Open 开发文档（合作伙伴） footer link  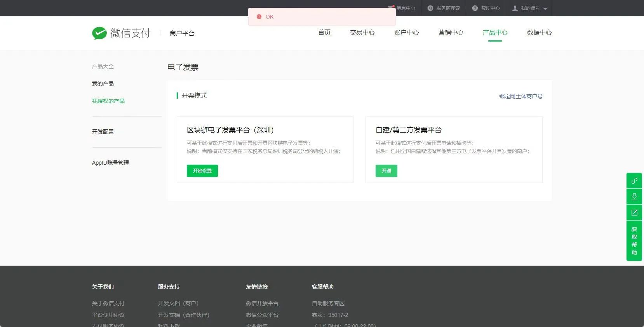[x=184, y=315]
